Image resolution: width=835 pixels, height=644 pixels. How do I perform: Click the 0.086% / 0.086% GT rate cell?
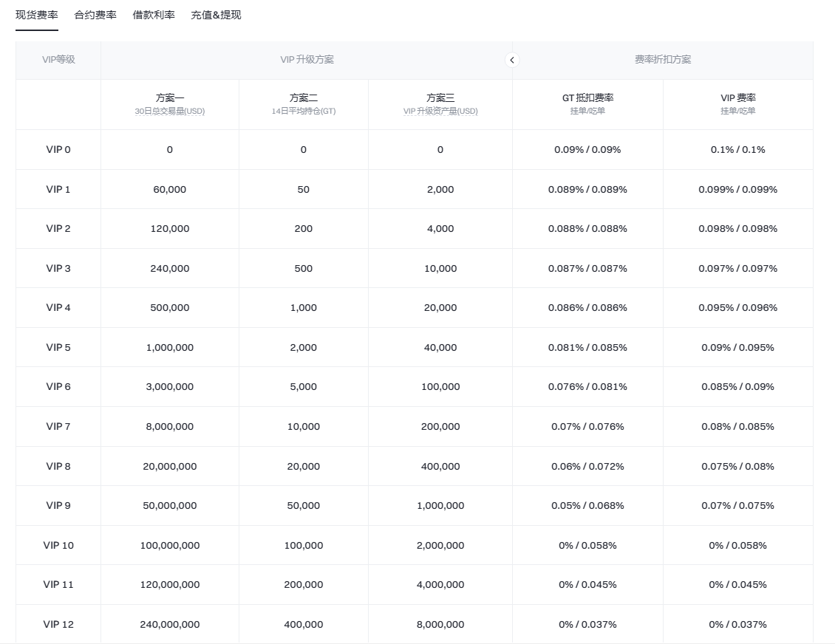pyautogui.click(x=588, y=308)
